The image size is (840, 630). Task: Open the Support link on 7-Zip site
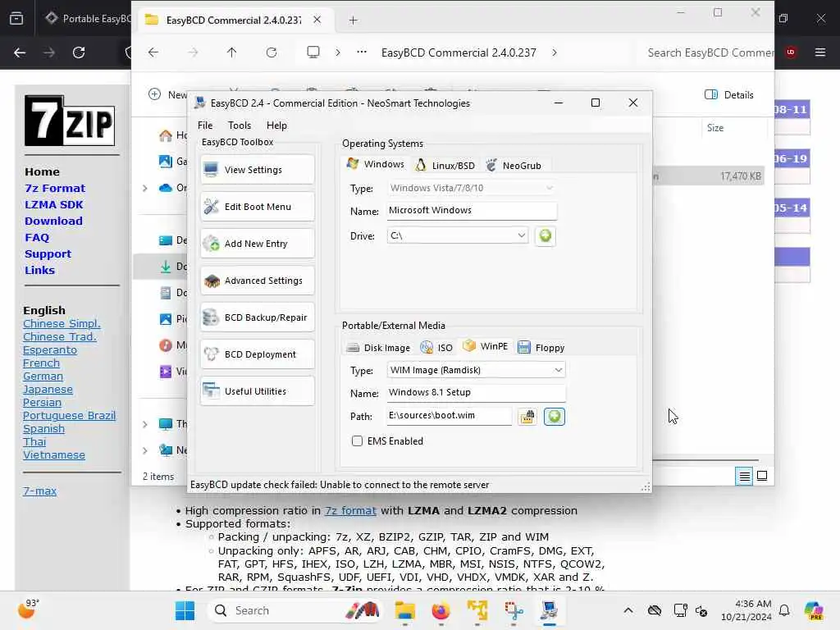[48, 254]
